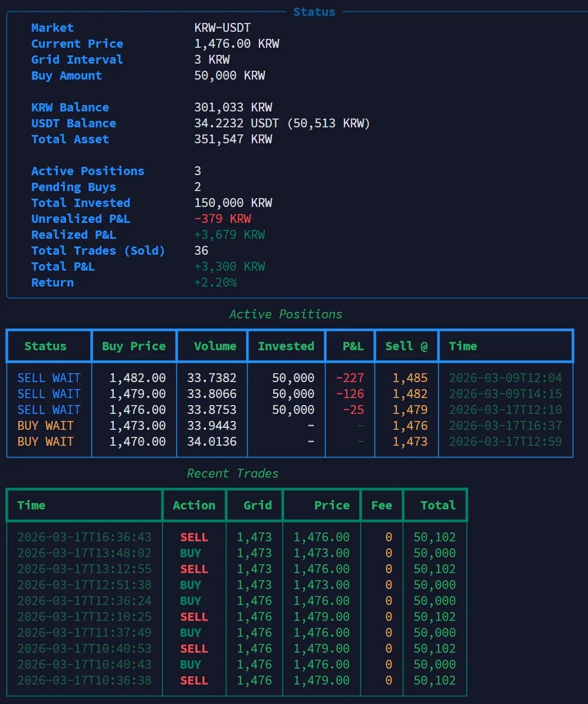Image resolution: width=588 pixels, height=704 pixels.
Task: Click the "33.8753" volume cell
Action: (x=212, y=410)
